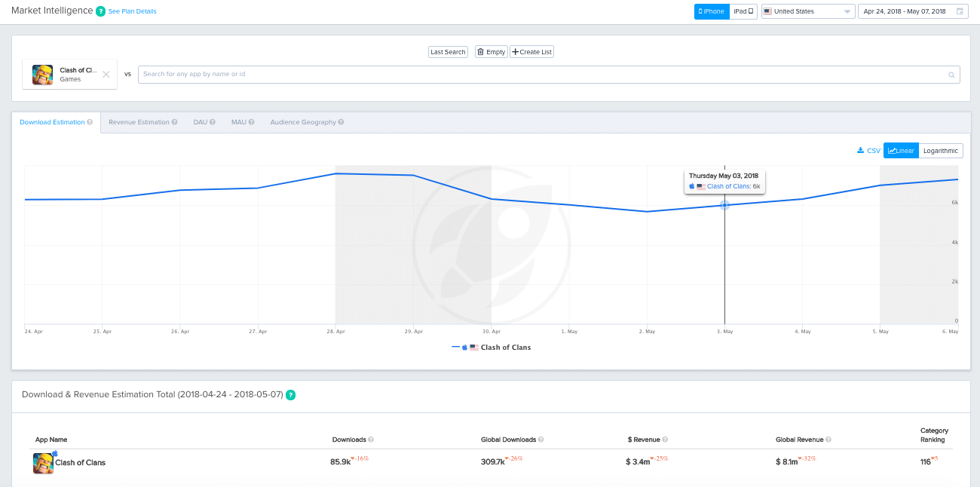Toggle Clash of Clans series in chart legend
980x487 pixels.
(492, 348)
